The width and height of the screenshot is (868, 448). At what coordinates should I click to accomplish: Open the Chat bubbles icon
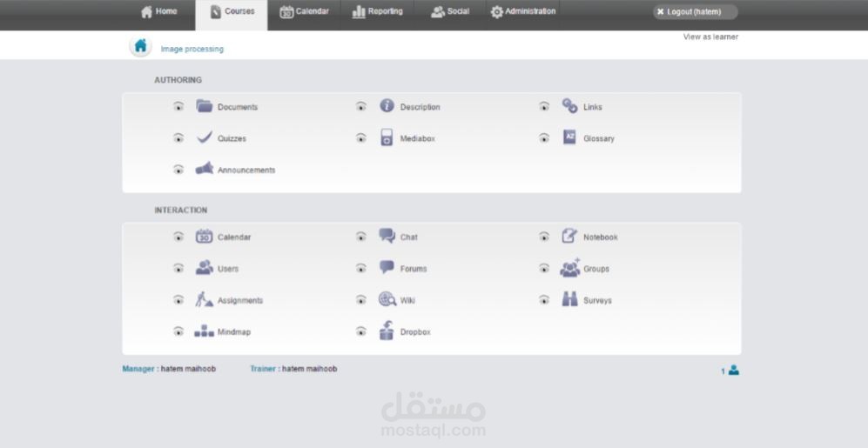387,236
